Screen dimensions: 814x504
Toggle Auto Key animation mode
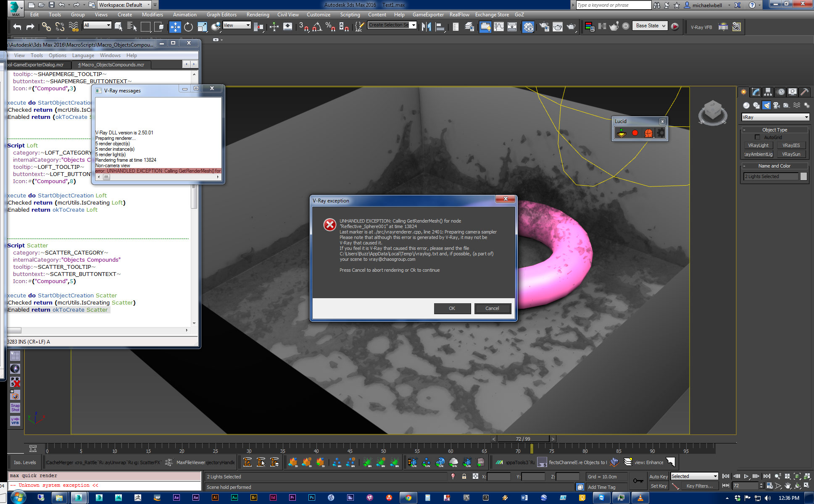click(x=658, y=476)
